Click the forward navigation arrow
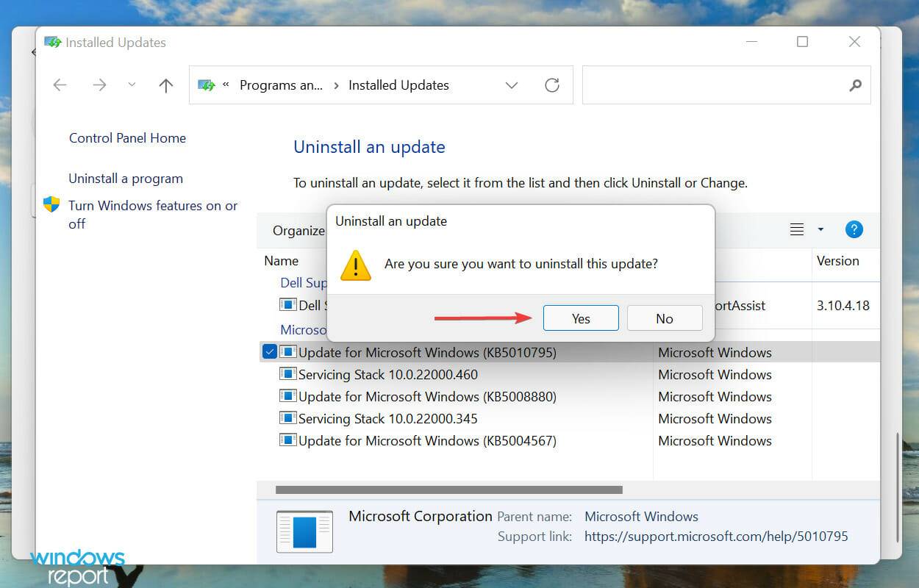Screen dimensions: 919x588 99,85
